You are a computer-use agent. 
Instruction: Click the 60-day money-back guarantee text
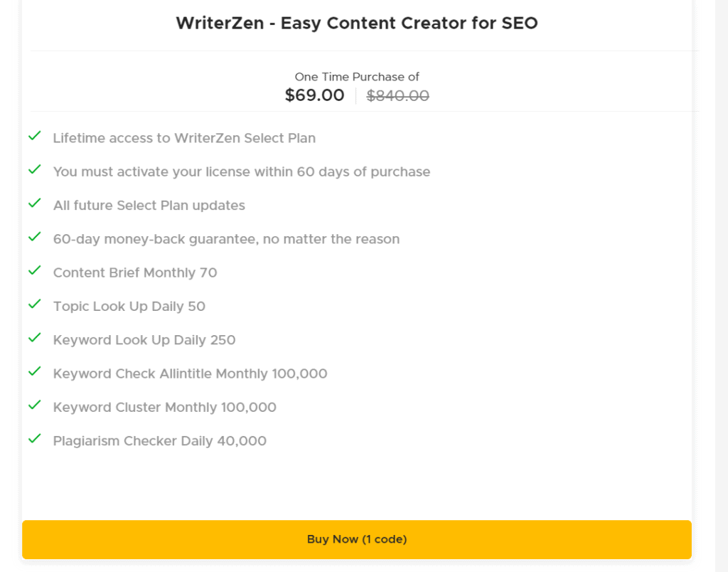226,239
